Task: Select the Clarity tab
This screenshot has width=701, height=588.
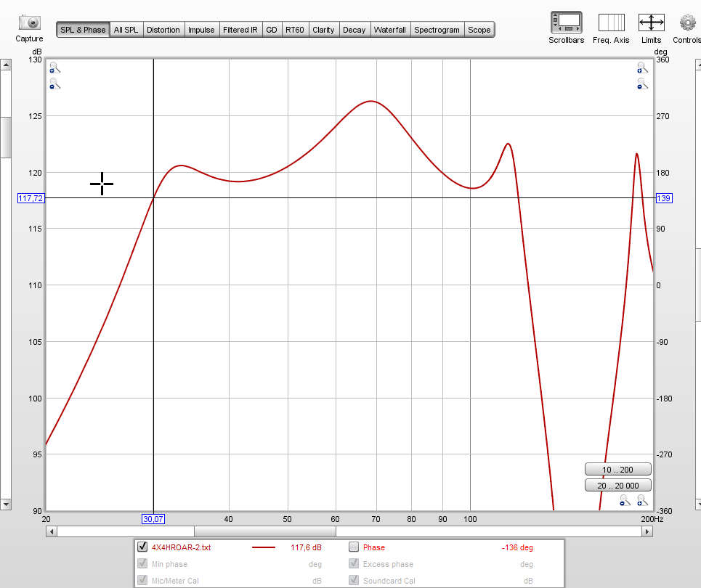Action: (x=324, y=30)
